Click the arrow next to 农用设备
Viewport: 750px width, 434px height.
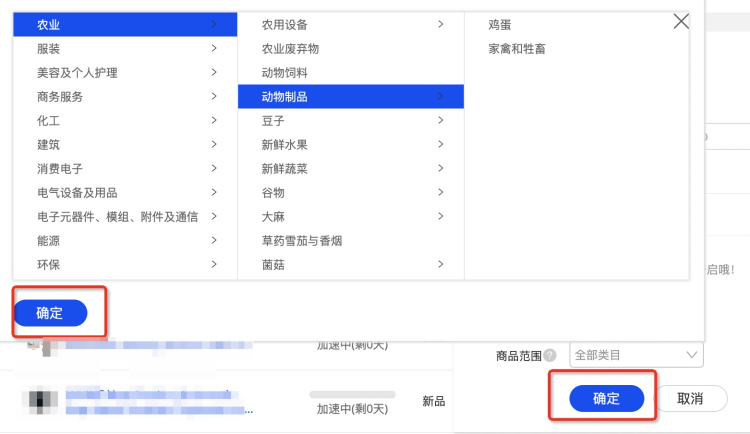coord(440,24)
